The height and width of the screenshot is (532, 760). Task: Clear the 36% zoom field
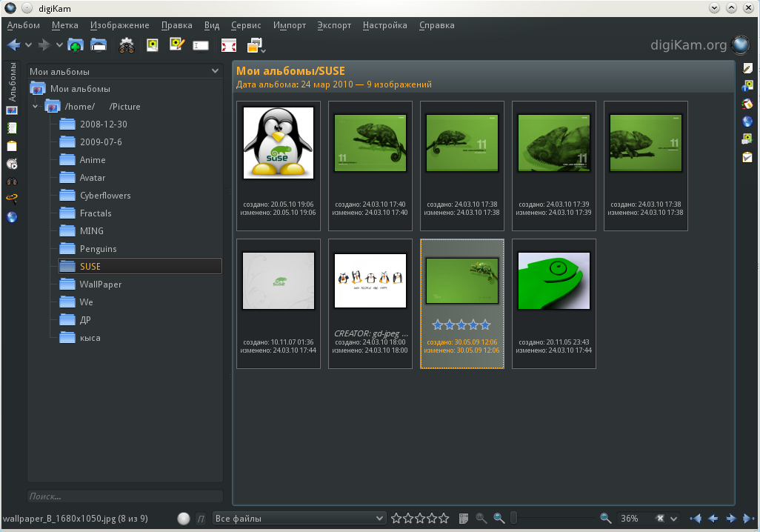point(660,519)
